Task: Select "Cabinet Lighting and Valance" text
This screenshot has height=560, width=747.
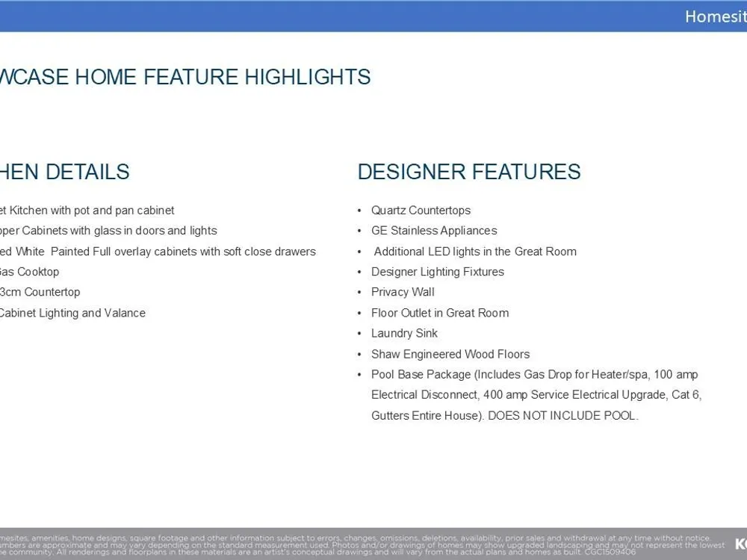Action: coord(72,313)
